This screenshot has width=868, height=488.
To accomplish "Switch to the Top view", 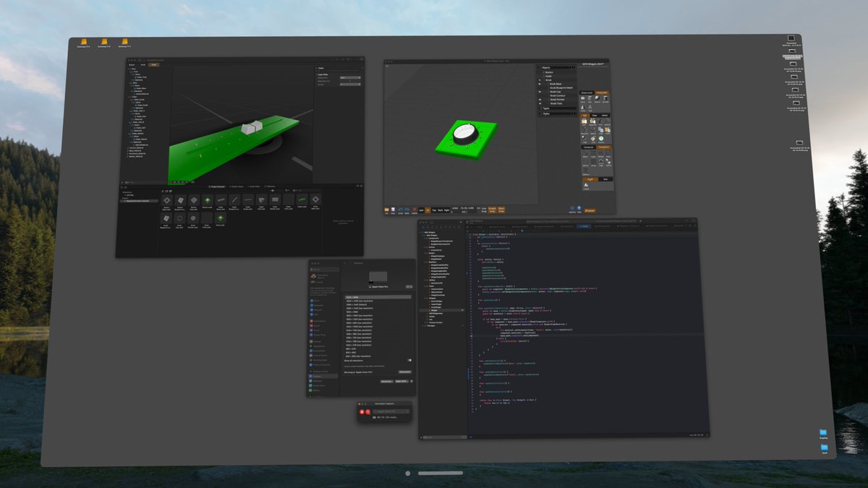I will pyautogui.click(x=434, y=210).
